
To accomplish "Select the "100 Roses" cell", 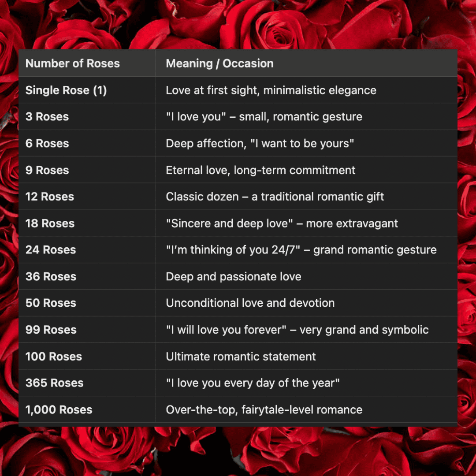I will tap(54, 357).
